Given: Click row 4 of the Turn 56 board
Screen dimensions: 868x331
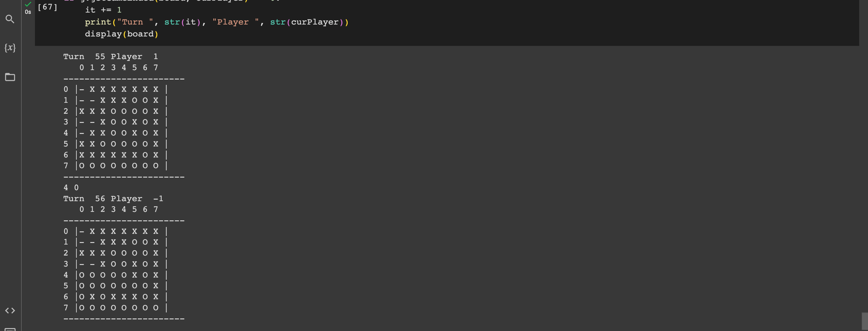Looking at the screenshot, I should [115, 275].
